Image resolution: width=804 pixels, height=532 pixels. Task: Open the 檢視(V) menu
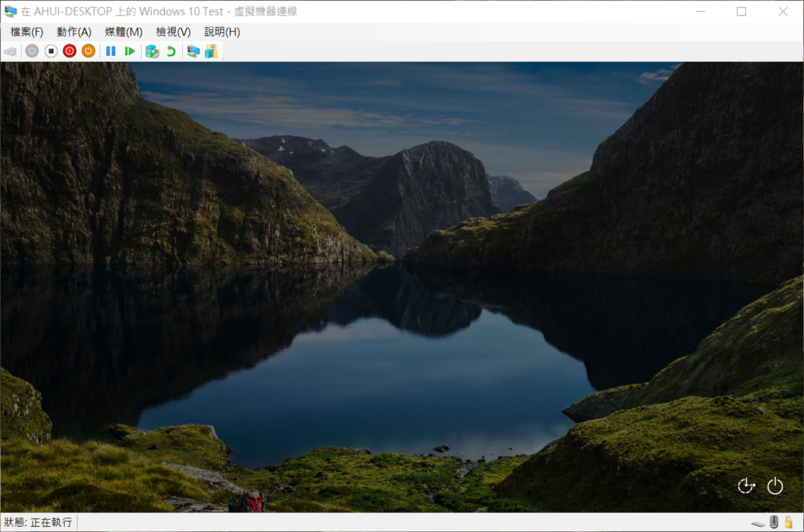[x=173, y=32]
